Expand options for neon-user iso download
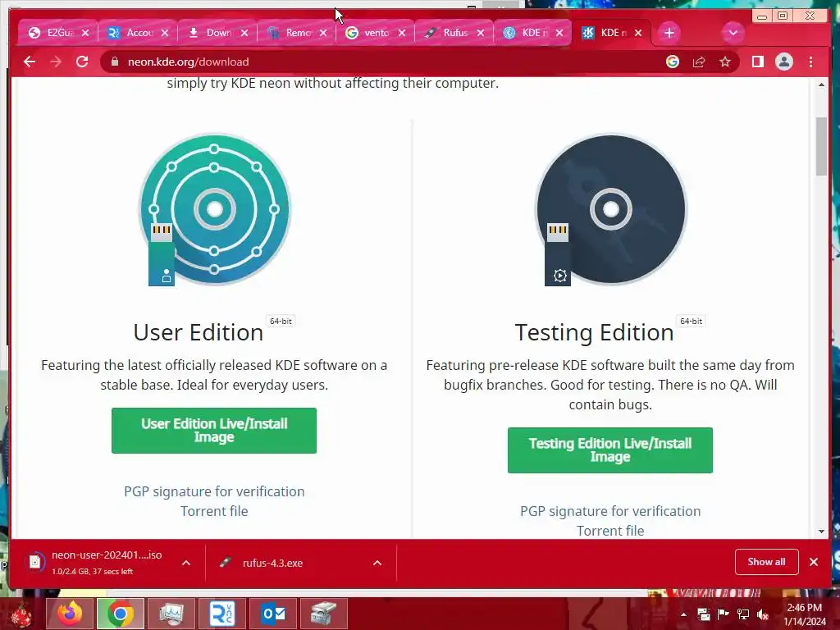Image resolution: width=840 pixels, height=630 pixels. click(x=186, y=563)
